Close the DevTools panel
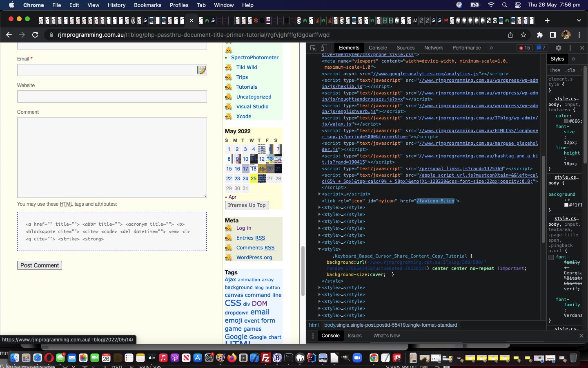 coord(582,48)
